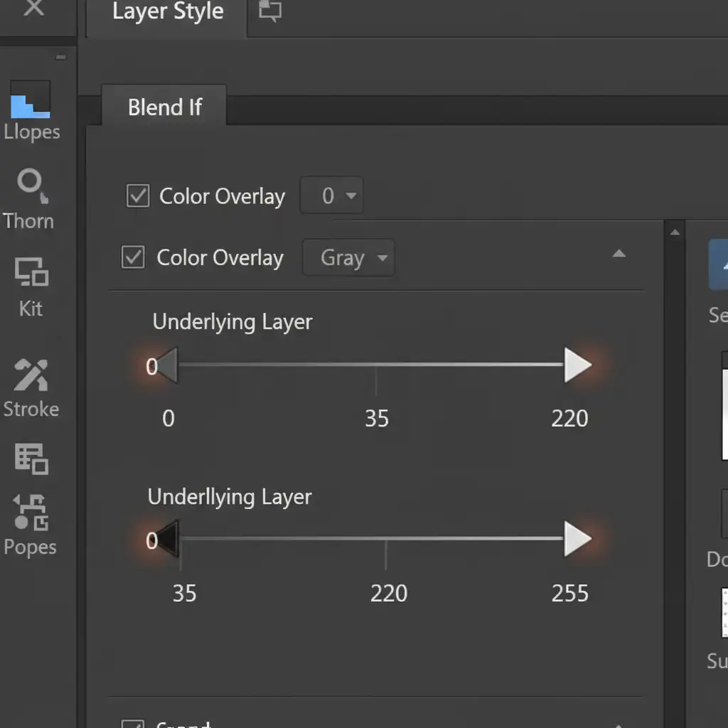Close the panel with the X button
The height and width of the screenshot is (728, 728).
click(x=33, y=9)
